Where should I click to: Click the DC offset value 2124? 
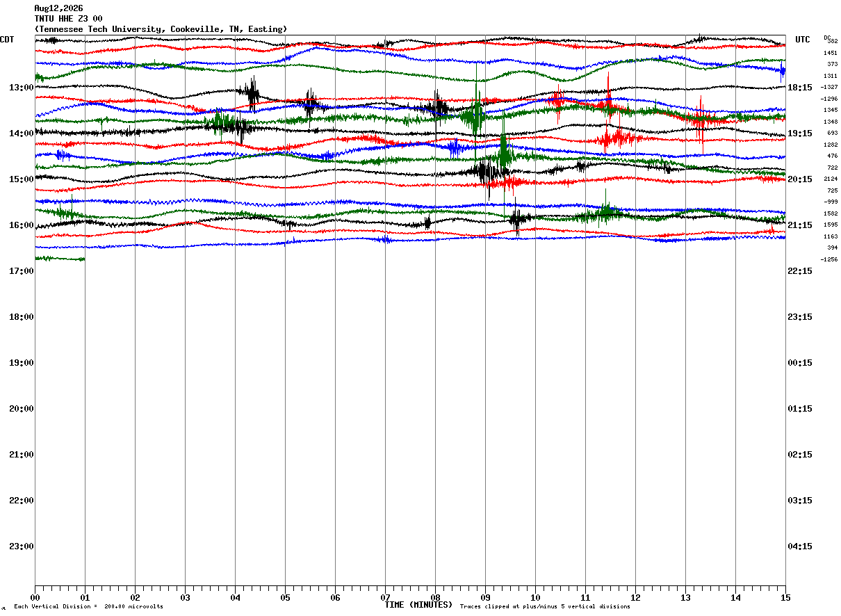click(x=831, y=179)
